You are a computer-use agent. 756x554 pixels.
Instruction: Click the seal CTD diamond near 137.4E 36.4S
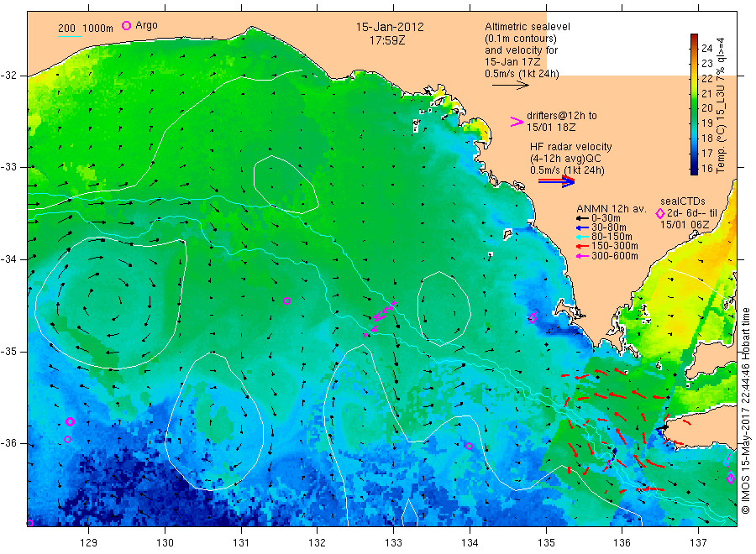(731, 478)
